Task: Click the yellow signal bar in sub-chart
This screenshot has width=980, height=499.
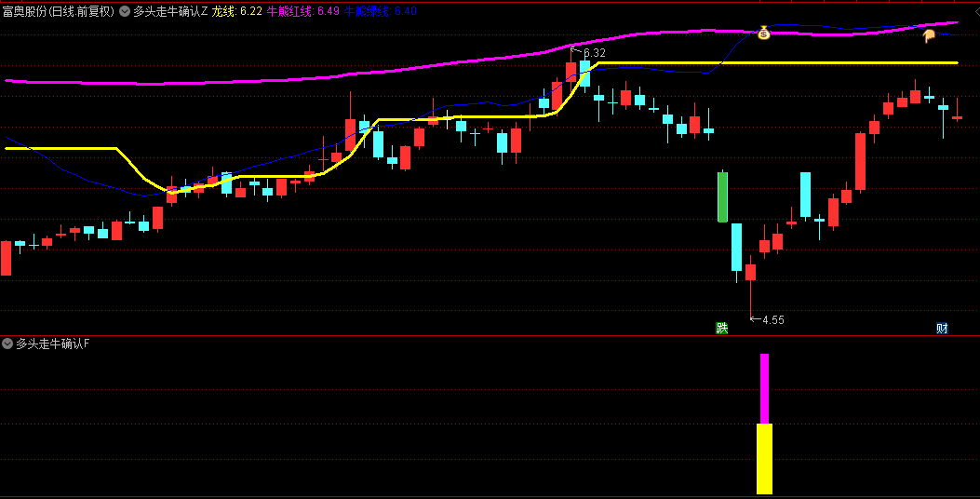Action: (764, 459)
